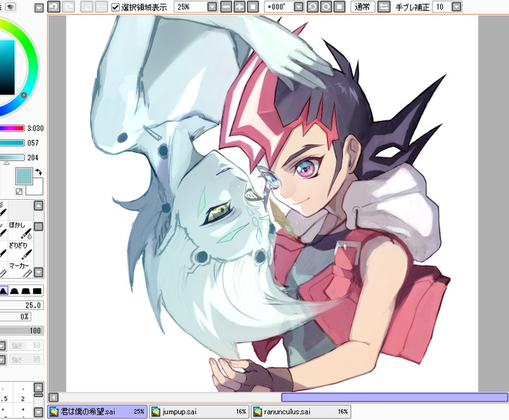Click the deselect selection icon in toolbar
The height and width of the screenshot is (420, 509).
point(86,7)
